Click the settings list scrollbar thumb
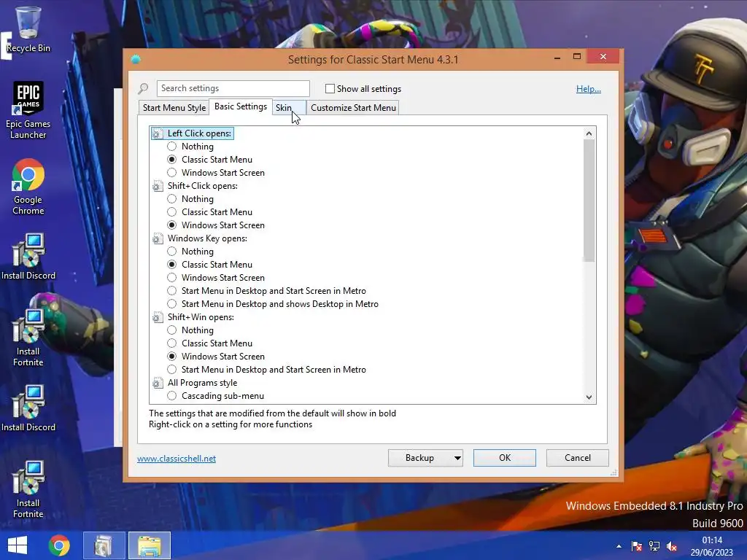The height and width of the screenshot is (560, 747). click(x=589, y=201)
